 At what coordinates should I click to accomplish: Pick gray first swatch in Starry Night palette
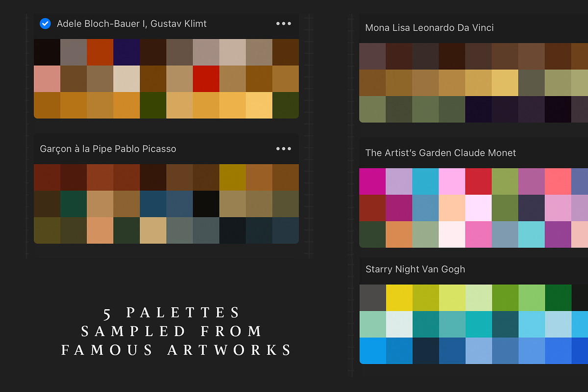tap(372, 297)
